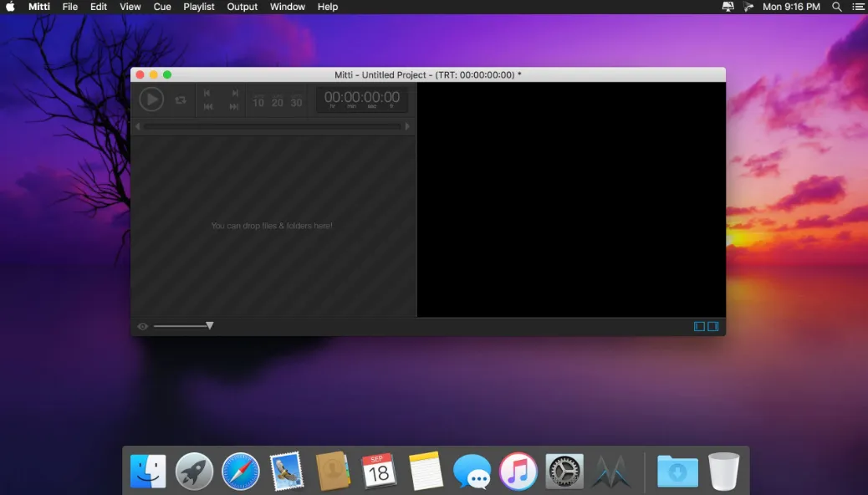This screenshot has width=868, height=495.
Task: Open the Cue menu
Action: (x=162, y=7)
